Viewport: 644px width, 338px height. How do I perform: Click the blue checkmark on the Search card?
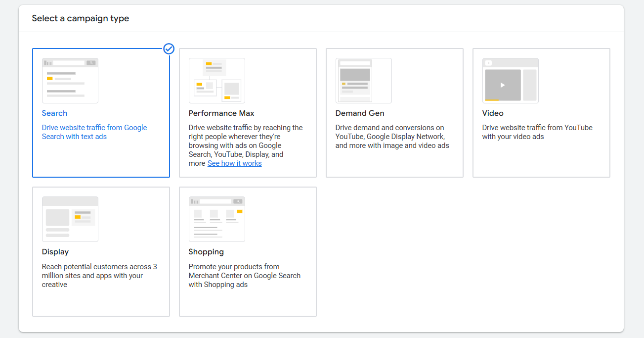click(x=169, y=48)
